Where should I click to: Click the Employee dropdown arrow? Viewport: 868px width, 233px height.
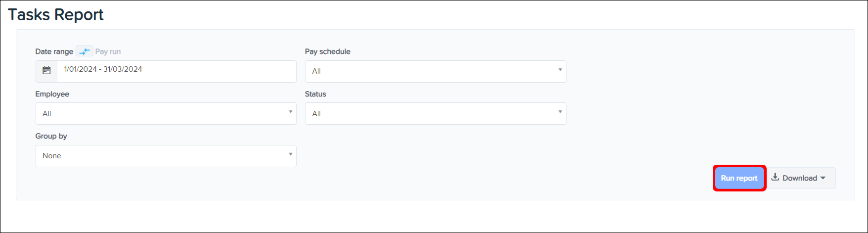[290, 112]
